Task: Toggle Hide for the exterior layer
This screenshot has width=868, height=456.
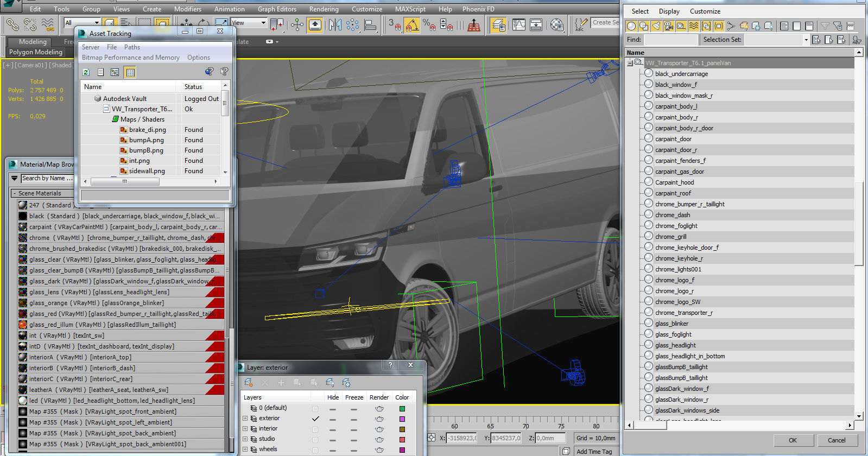Action: [x=332, y=419]
